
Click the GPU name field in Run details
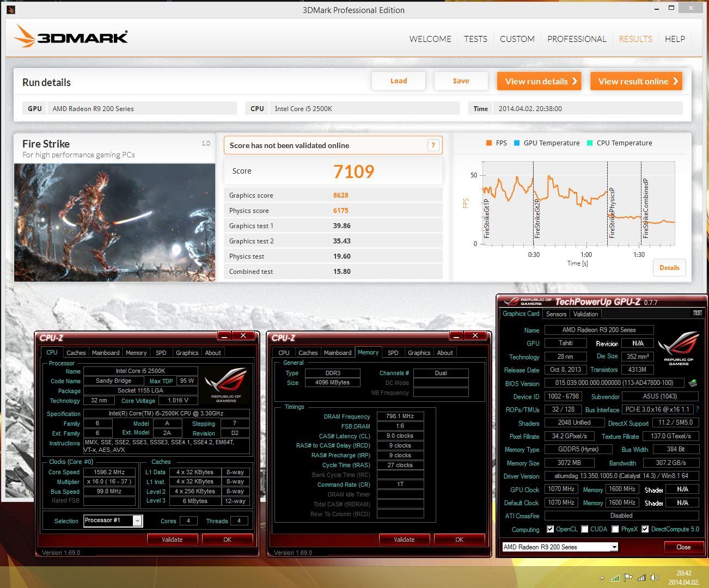142,108
